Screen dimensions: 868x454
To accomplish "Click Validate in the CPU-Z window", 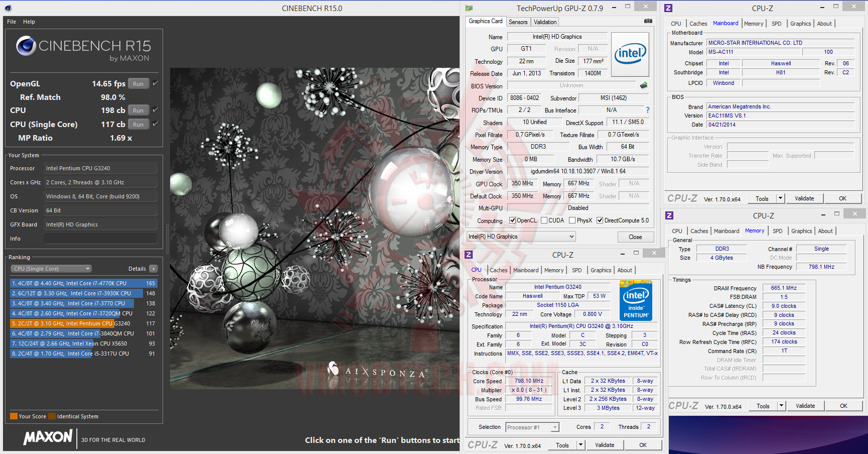I will [605, 445].
